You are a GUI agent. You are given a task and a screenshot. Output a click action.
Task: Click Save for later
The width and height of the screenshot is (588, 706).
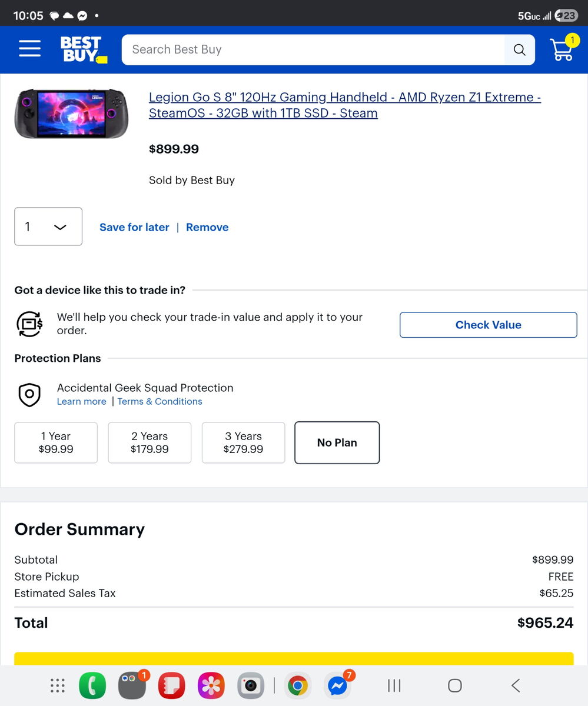[134, 227]
